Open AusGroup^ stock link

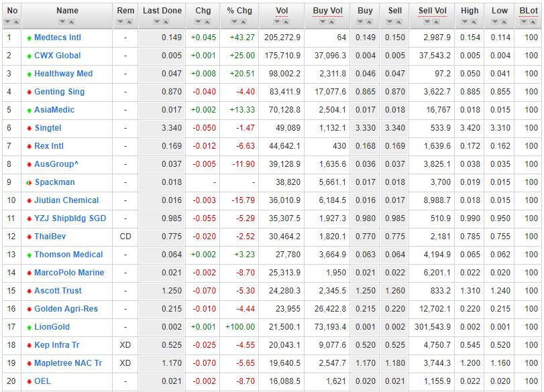[56, 164]
